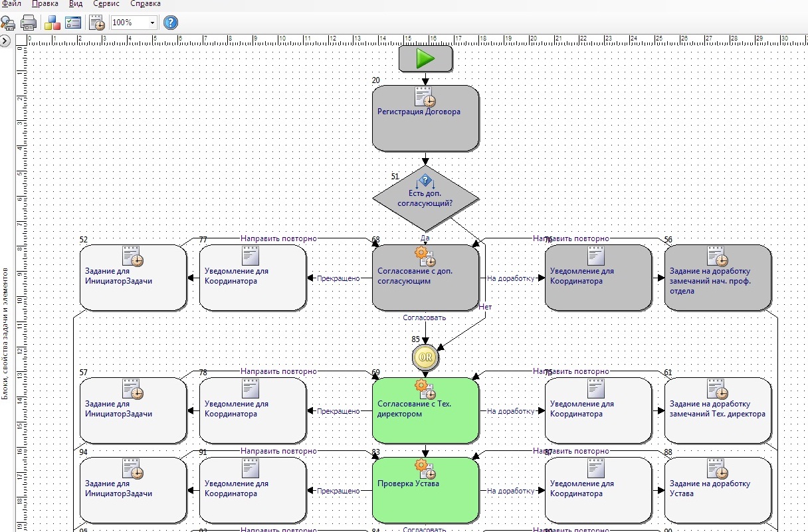
Task: Click the task-with-clock toolbar icon
Action: click(x=97, y=23)
